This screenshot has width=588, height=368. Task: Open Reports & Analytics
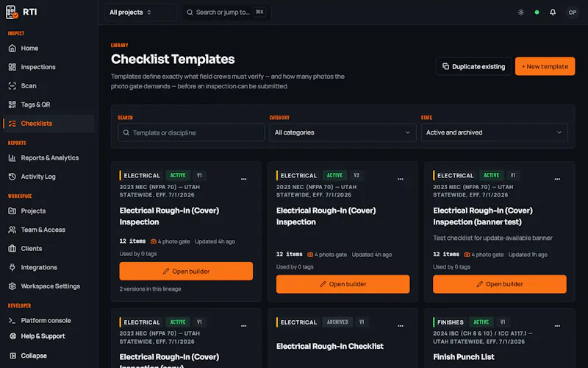pos(48,158)
